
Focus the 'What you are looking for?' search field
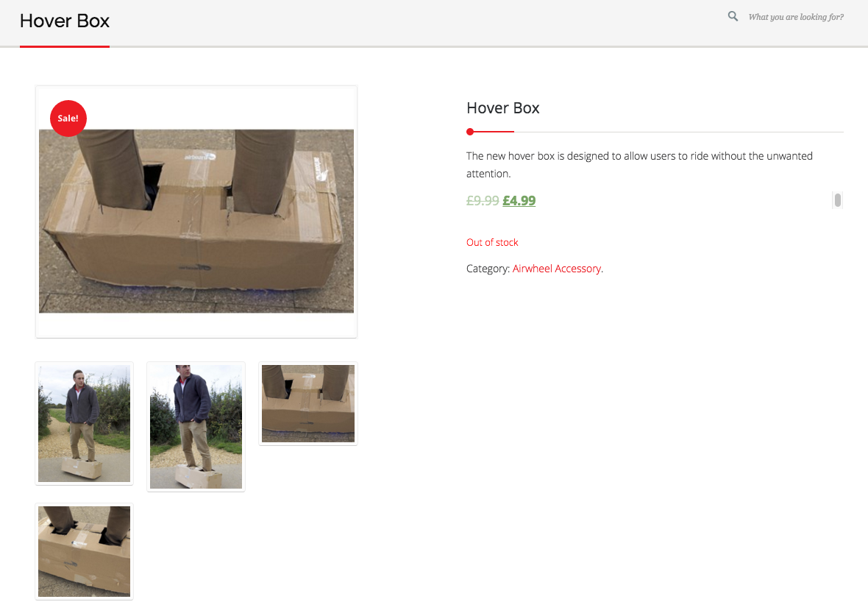tap(795, 17)
